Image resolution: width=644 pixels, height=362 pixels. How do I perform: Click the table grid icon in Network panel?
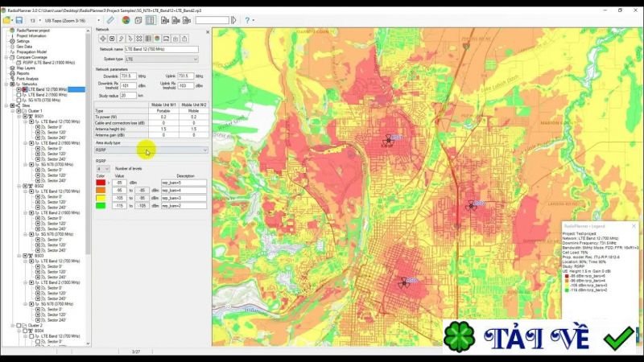(148, 39)
